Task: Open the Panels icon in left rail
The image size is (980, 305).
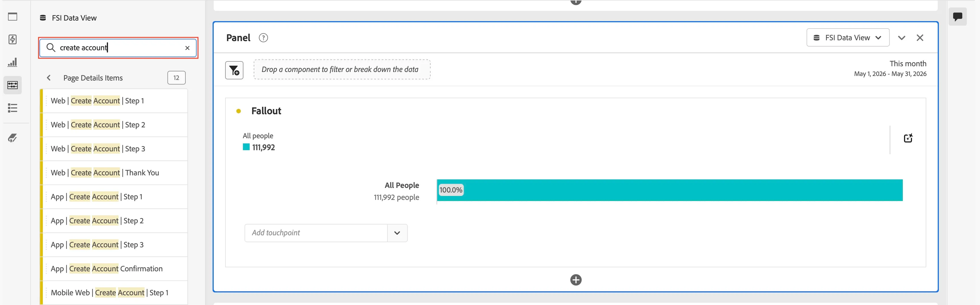Action: click(13, 17)
